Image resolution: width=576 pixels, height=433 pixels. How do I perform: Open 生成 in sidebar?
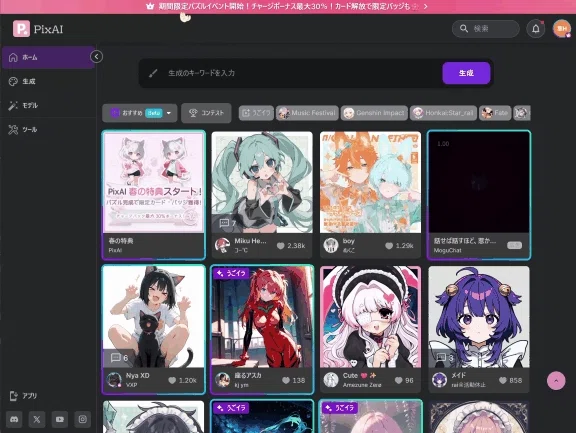click(x=48, y=81)
